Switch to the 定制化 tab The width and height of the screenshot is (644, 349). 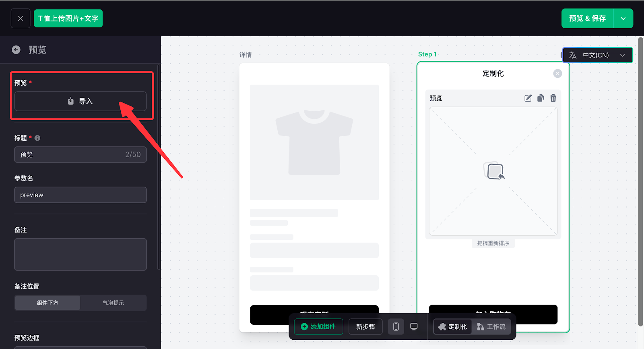pyautogui.click(x=453, y=326)
